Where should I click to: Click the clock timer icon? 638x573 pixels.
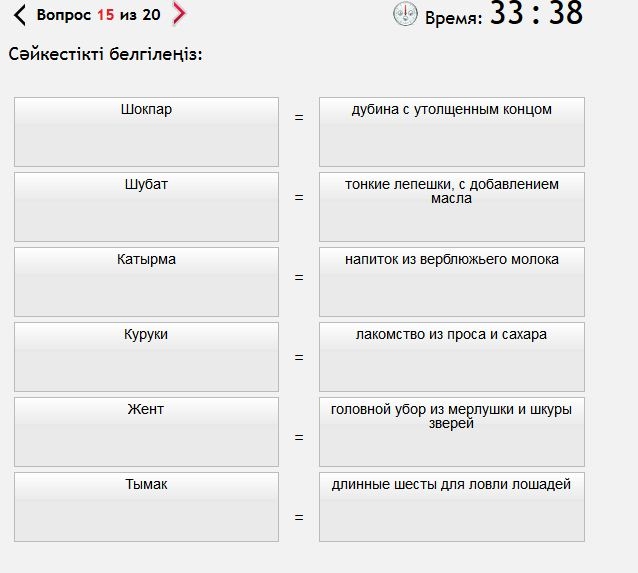[x=405, y=14]
